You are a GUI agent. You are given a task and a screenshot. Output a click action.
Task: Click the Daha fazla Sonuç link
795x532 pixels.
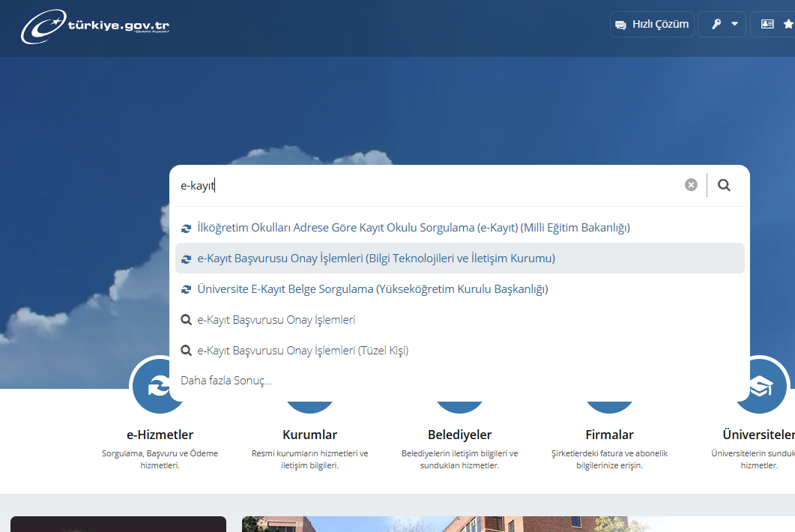(226, 381)
